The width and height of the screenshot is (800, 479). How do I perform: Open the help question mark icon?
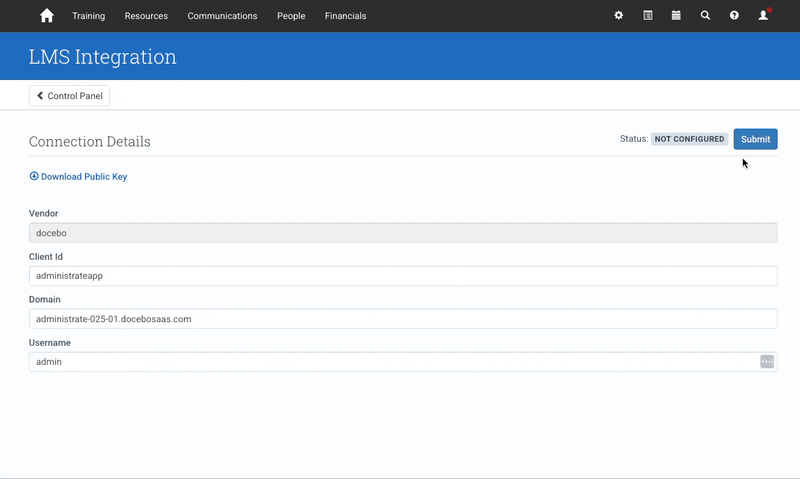(734, 15)
